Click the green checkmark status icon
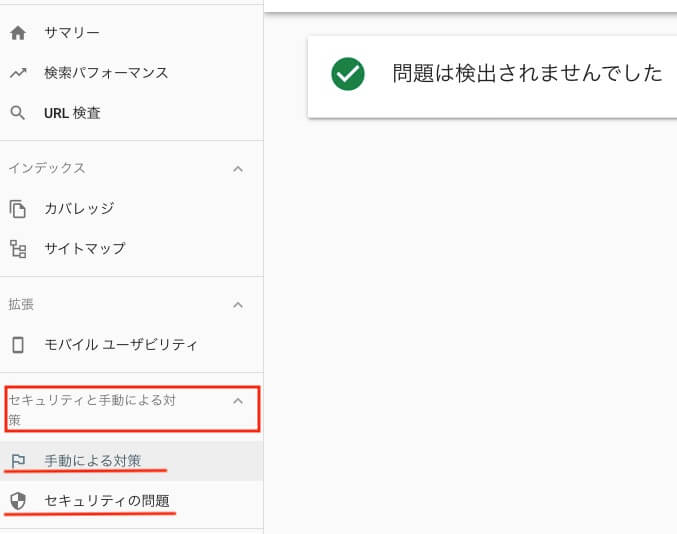 pos(348,74)
